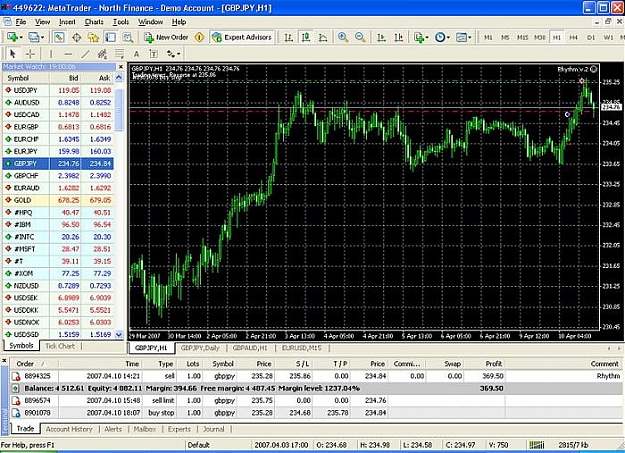Toggle the Market Watch window icon

tap(59, 37)
